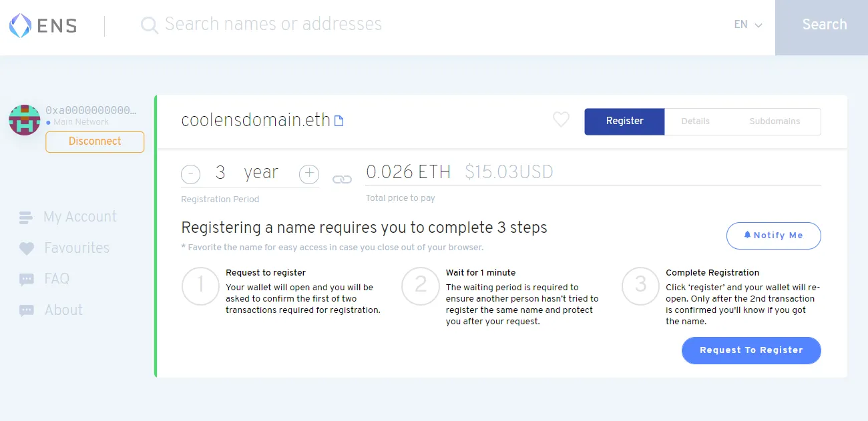868x421 pixels.
Task: Switch to the Subdomains tab
Action: pos(774,121)
